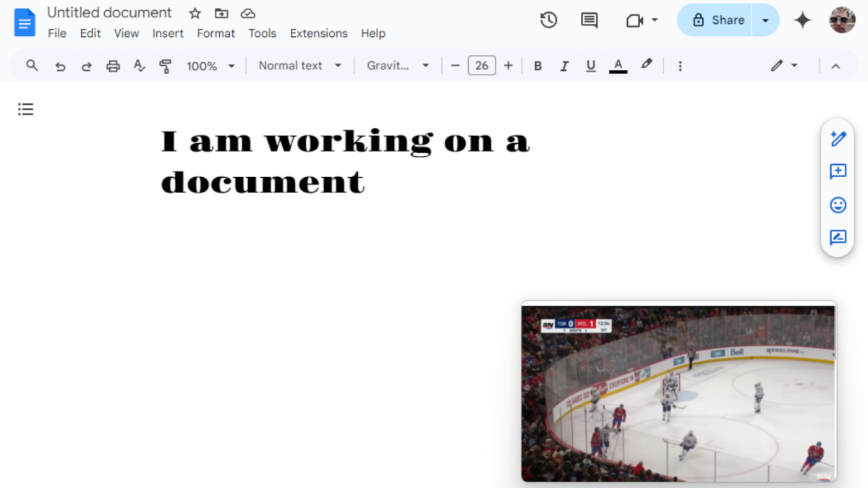Click the print icon
The height and width of the screenshot is (488, 868).
(x=113, y=66)
